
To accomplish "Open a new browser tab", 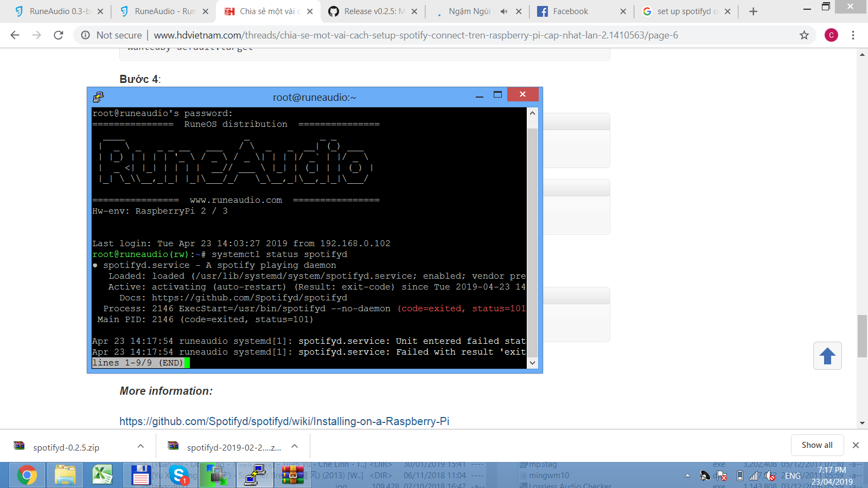I will tap(753, 11).
